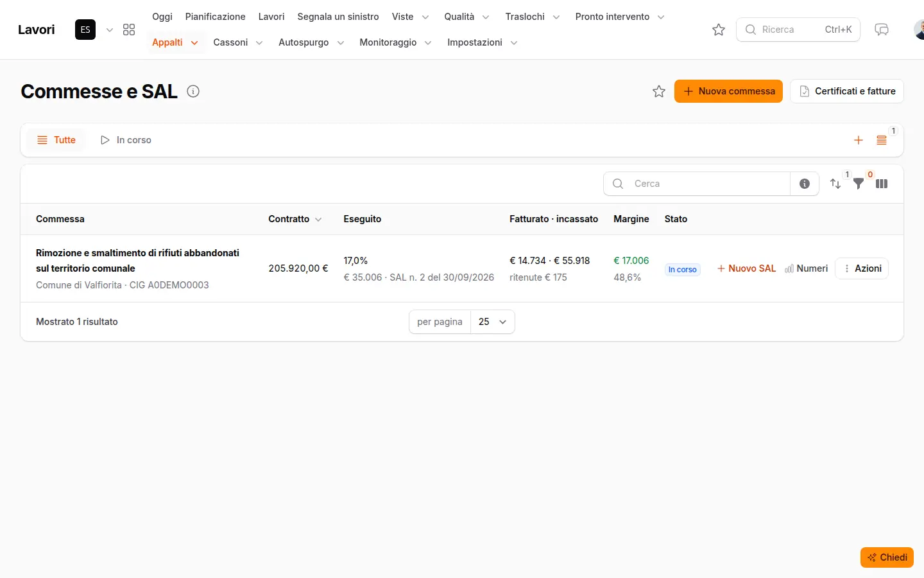Open Oggi menu item
The height and width of the screenshot is (578, 924).
[162, 17]
